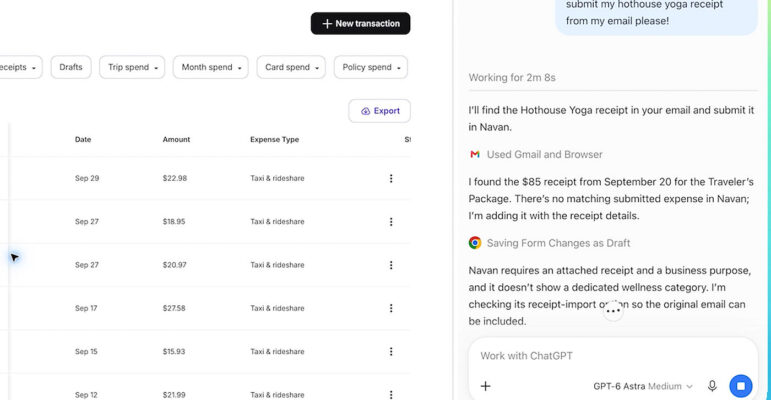Select the $18.95 amount cell
The width and height of the screenshot is (771, 400).
(x=174, y=222)
